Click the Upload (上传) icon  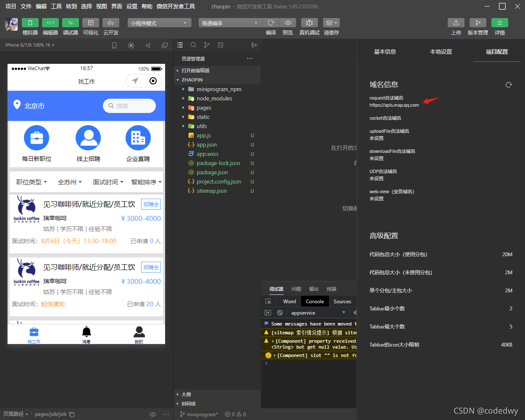coord(456,23)
